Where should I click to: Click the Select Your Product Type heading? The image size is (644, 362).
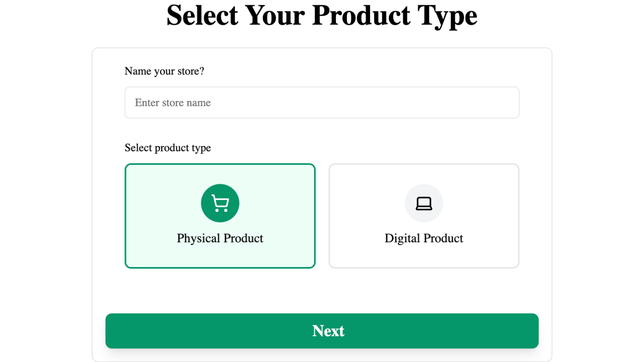(x=322, y=15)
